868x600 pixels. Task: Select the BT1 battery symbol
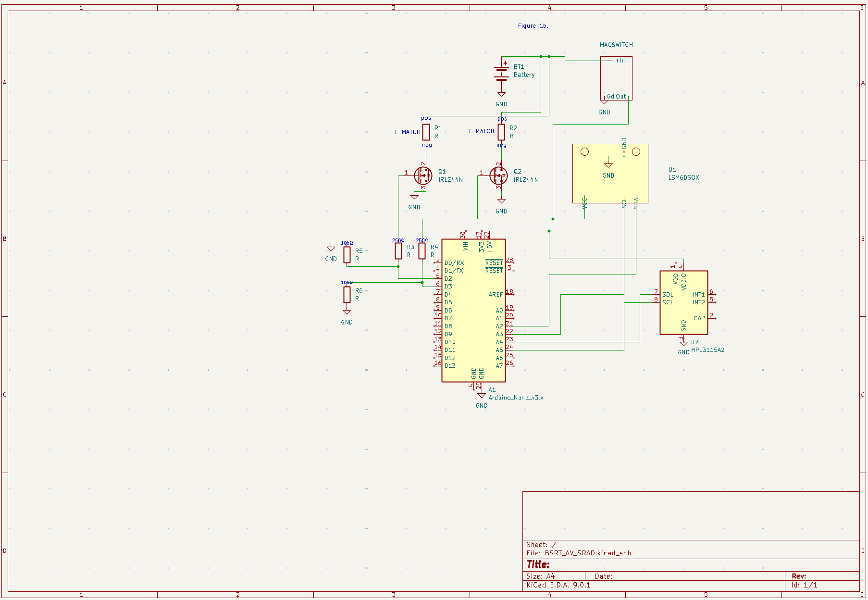pos(501,73)
